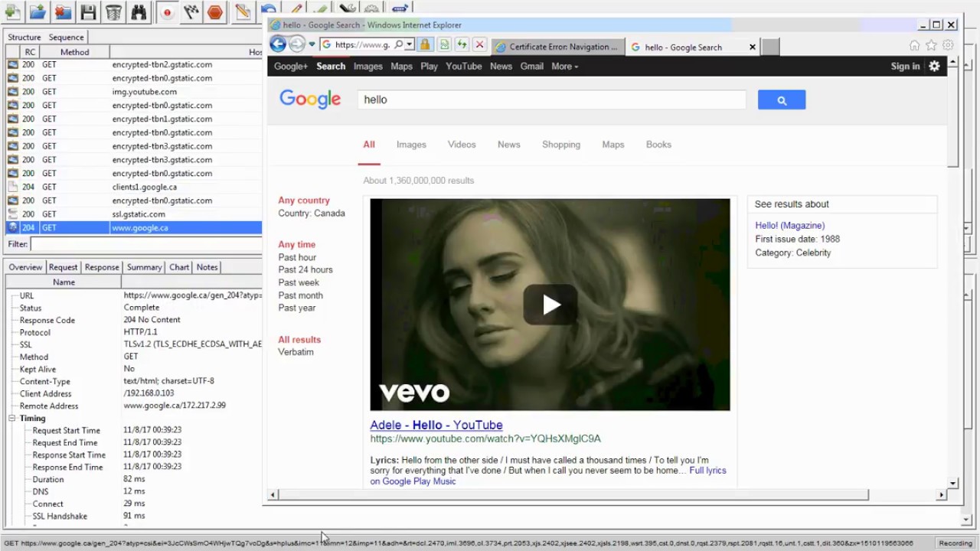Viewport: 980px width, 551px height.
Task: Click the New Session icon in Charles toolbar
Action: [11, 11]
